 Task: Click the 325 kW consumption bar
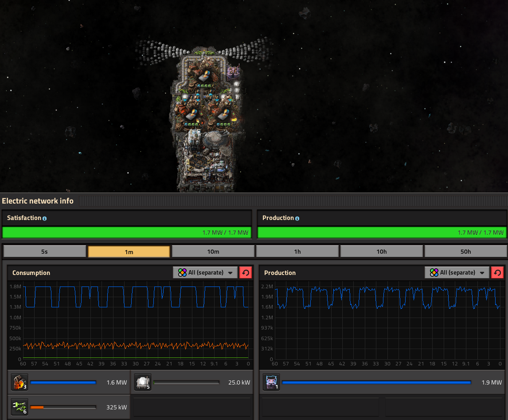pyautogui.click(x=63, y=407)
